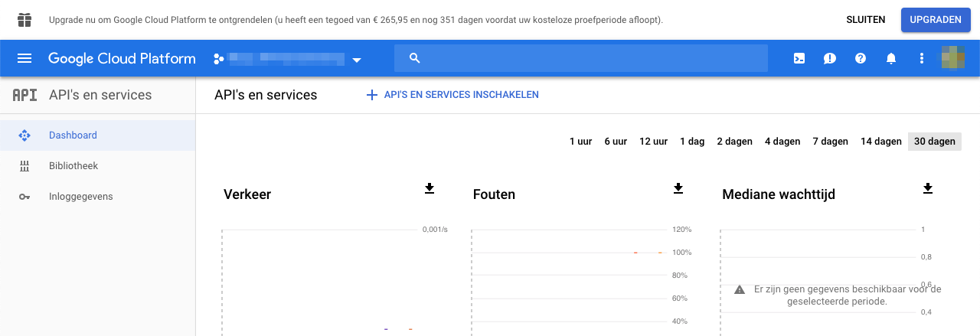Image resolution: width=980 pixels, height=336 pixels.
Task: Focus the top search field
Action: [580, 58]
